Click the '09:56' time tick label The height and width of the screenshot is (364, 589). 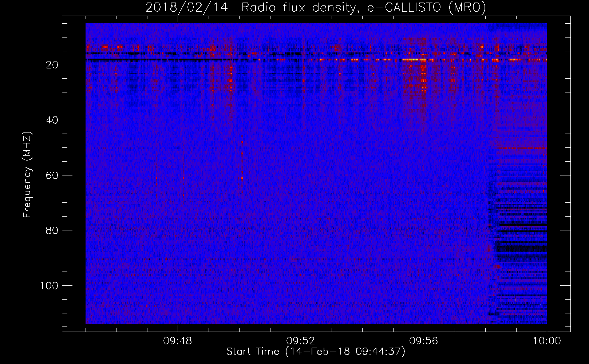(423, 341)
